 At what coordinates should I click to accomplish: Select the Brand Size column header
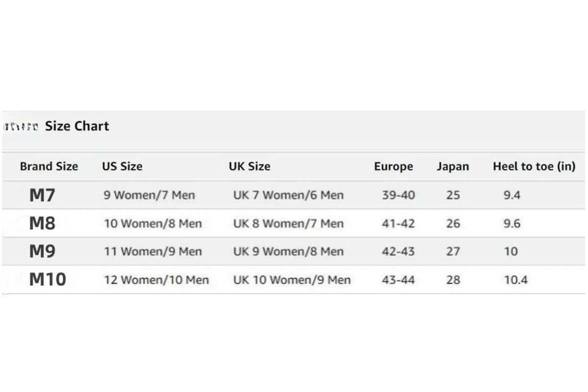49,167
